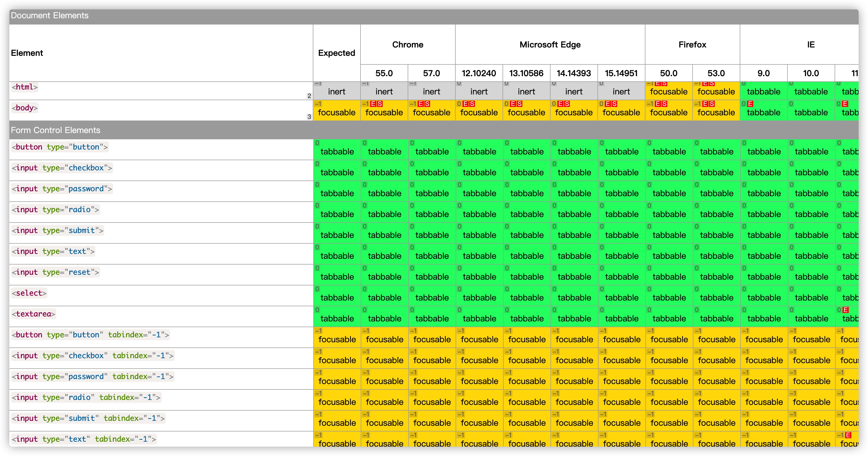Select the IE '9.0' version header
Image resolution: width=868 pixels, height=456 pixels.
click(763, 73)
